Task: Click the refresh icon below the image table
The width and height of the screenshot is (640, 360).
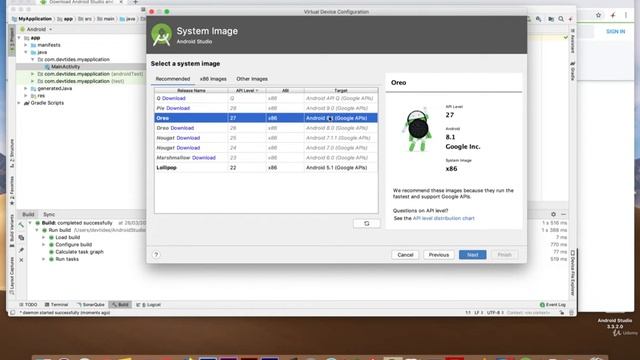Action: (x=367, y=224)
